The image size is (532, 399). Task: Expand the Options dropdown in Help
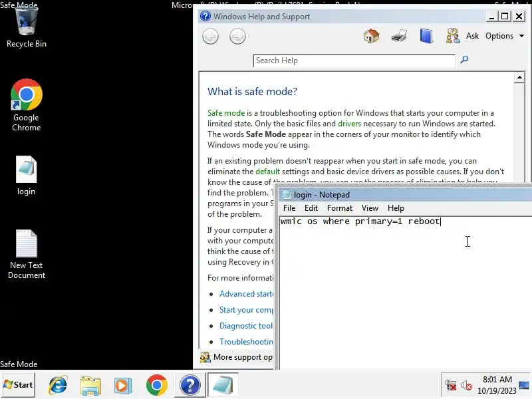pyautogui.click(x=505, y=36)
